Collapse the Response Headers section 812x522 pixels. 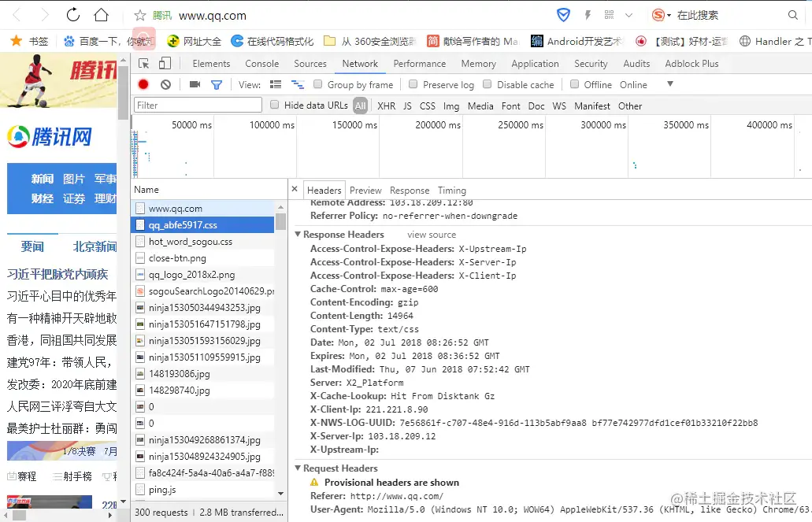click(x=298, y=234)
